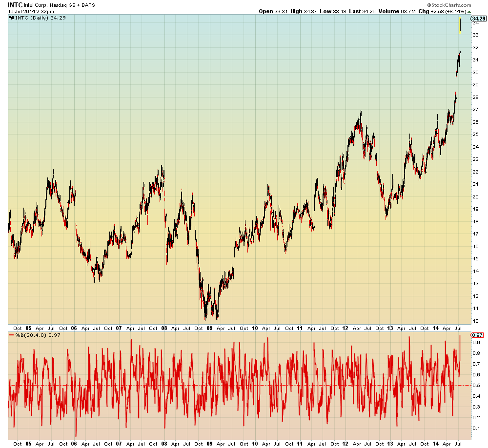Click the 0.9 label on the %B axis
This screenshot has height=448, width=488.
(476, 342)
